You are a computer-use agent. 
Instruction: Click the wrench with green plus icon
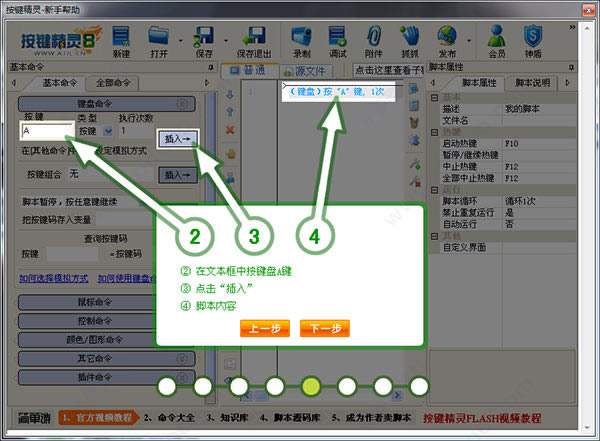click(x=415, y=164)
